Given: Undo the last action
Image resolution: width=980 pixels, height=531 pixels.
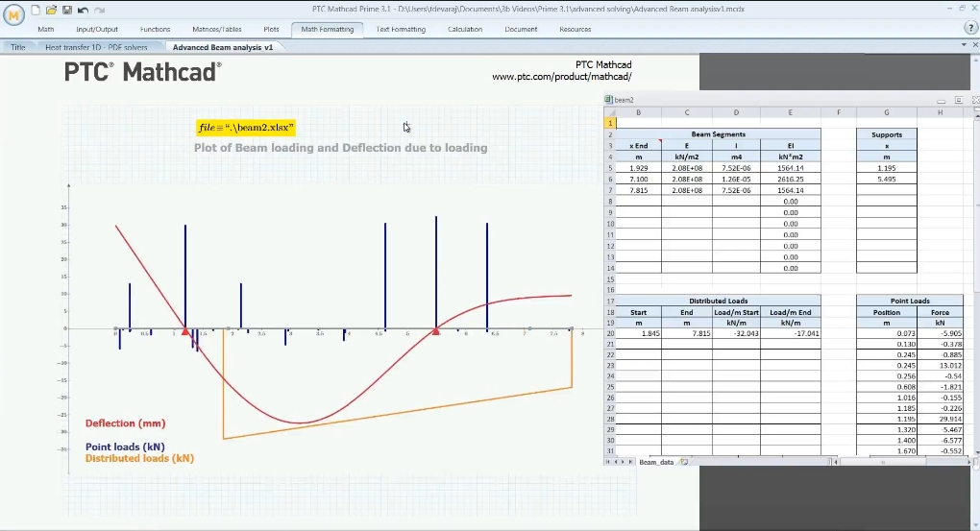Looking at the screenshot, I should coord(83,10).
